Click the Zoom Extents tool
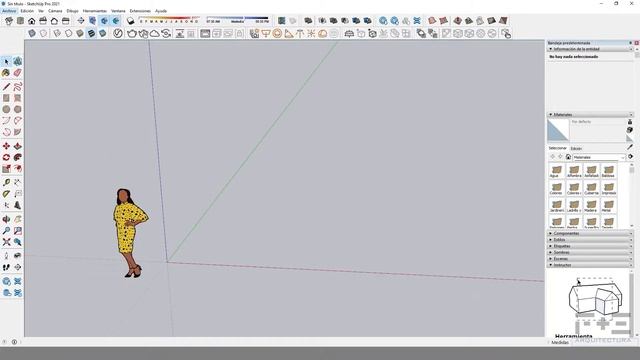Viewport: 640px width, 360px height. 6,242
